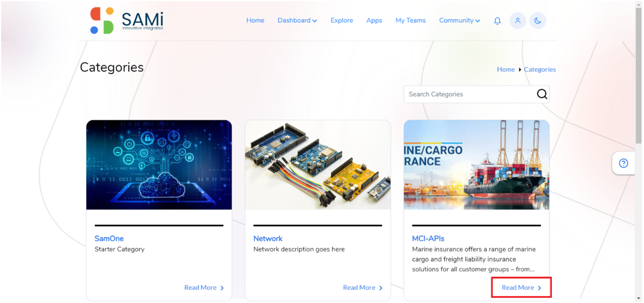
Task: Open the user profile icon
Action: point(518,21)
